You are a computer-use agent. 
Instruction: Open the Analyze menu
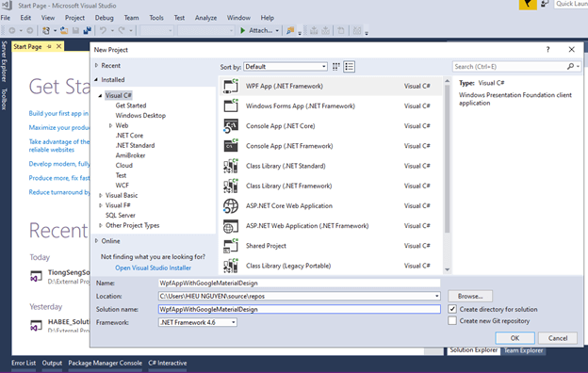pos(205,18)
